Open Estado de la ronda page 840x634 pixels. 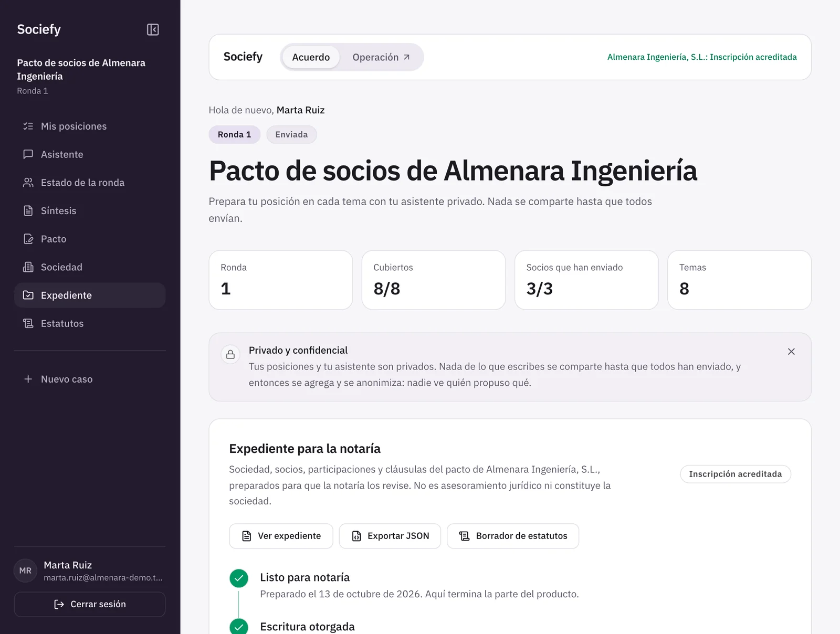pos(90,182)
